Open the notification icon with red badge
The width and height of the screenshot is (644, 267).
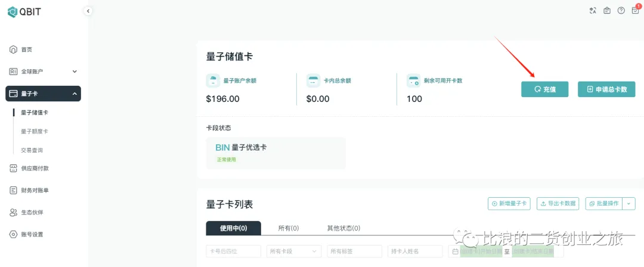click(635, 11)
